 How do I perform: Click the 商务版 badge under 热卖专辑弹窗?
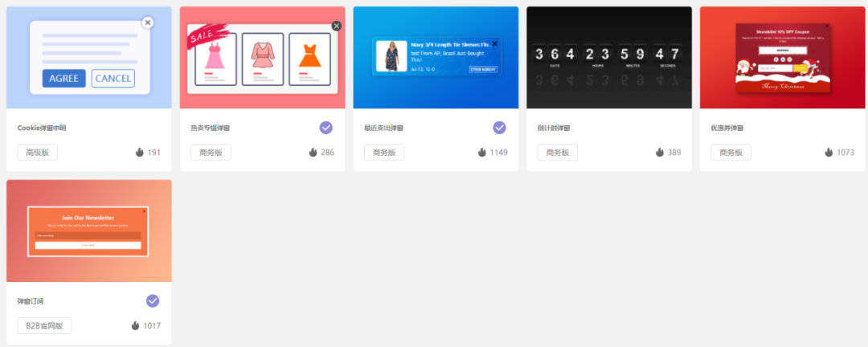click(x=211, y=152)
